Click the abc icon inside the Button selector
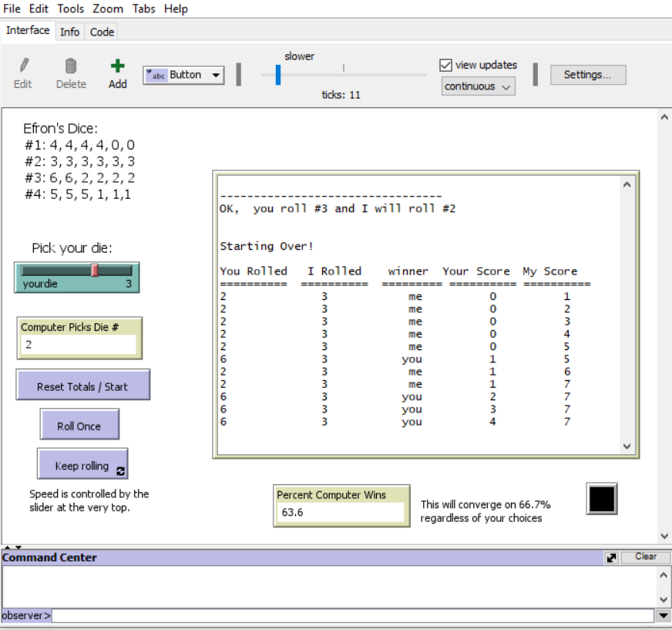Screen dimensions: 672x630 pyautogui.click(x=155, y=75)
